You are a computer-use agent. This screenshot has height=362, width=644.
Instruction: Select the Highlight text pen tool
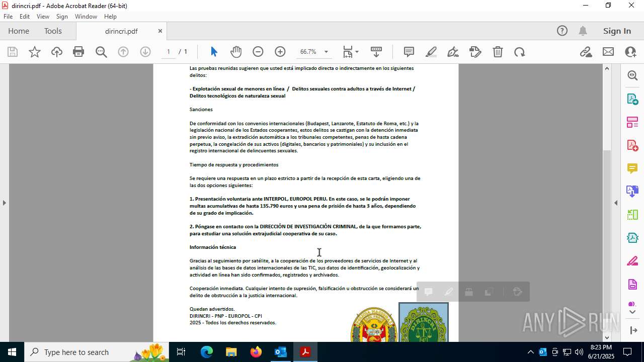(x=431, y=52)
